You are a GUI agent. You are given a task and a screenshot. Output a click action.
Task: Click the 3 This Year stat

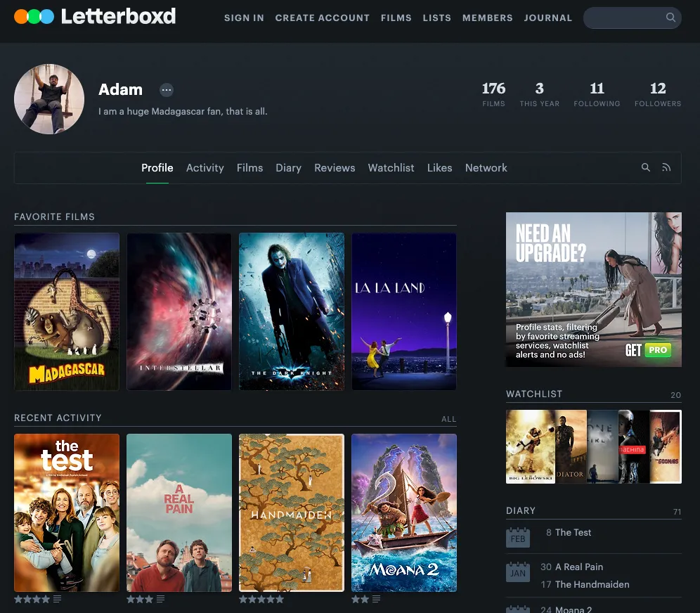click(x=539, y=94)
